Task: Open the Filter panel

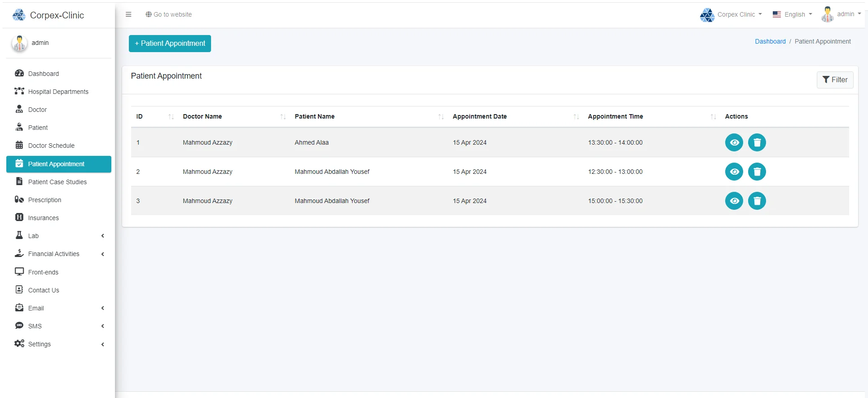Action: tap(835, 80)
